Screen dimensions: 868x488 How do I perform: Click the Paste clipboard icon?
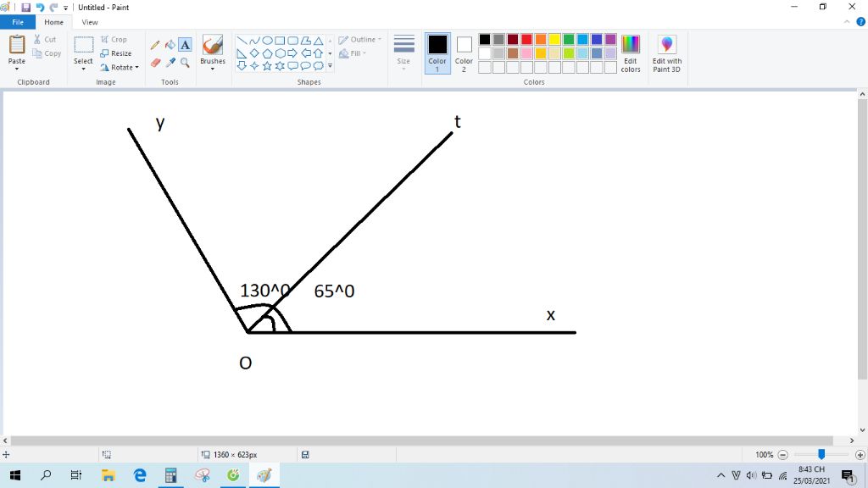[17, 44]
